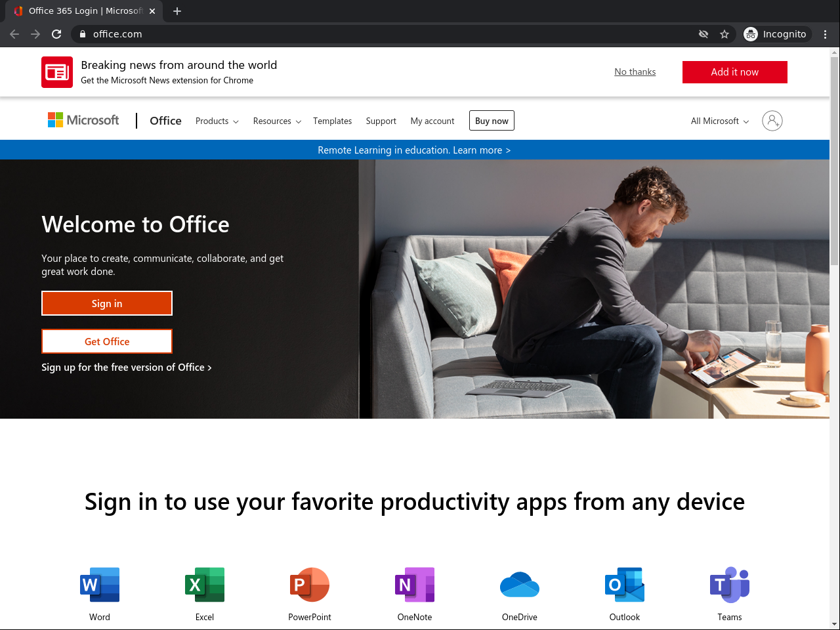
Task: Open Sign up for free version link
Action: pos(127,367)
